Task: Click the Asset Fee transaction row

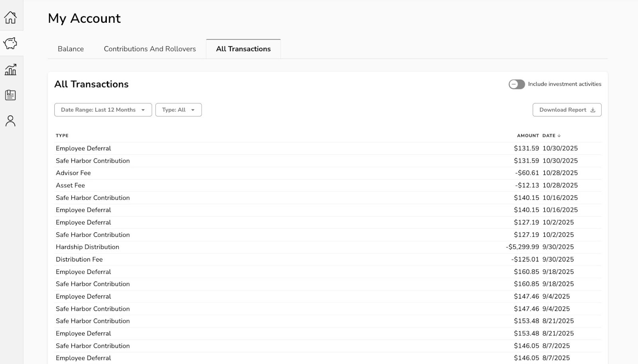Action: 70,185
